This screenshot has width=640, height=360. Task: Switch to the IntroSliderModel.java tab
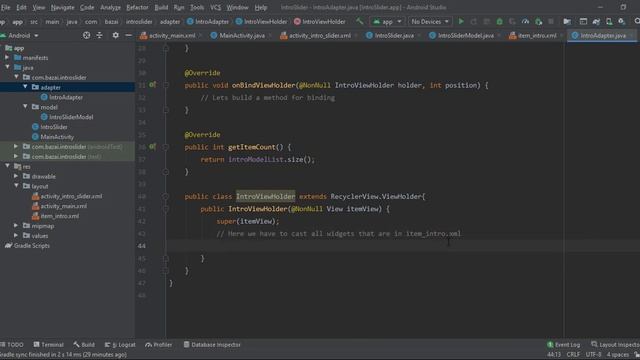466,36
